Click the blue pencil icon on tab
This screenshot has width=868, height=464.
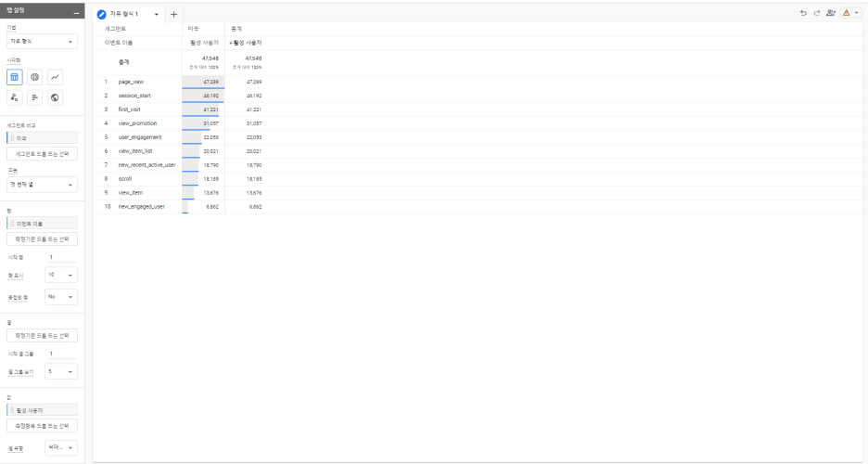(x=101, y=15)
